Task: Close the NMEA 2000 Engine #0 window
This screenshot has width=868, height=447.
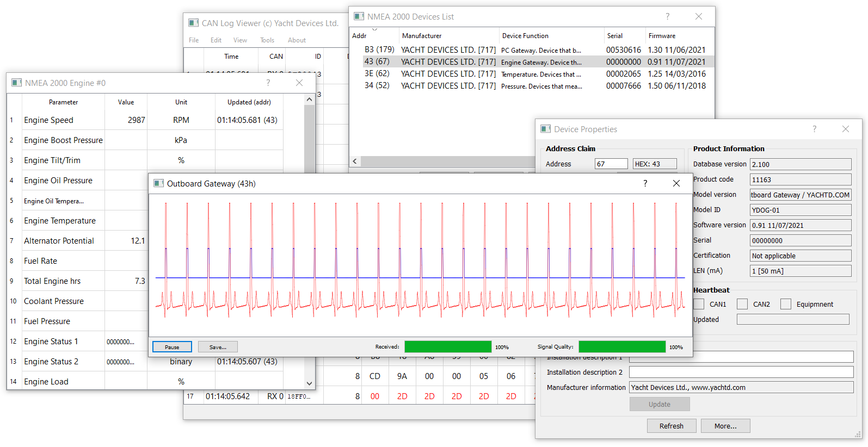Action: click(299, 83)
